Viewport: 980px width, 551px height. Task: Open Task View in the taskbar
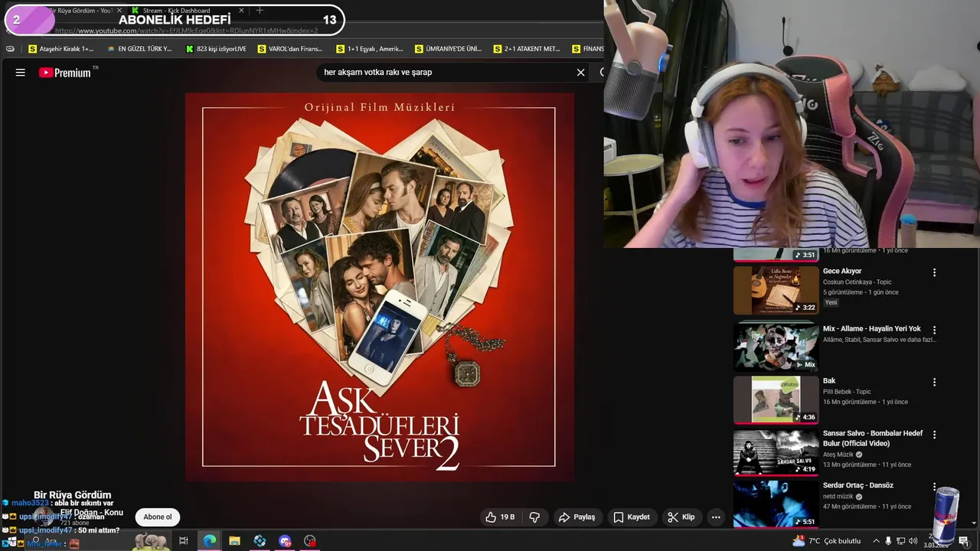click(184, 541)
